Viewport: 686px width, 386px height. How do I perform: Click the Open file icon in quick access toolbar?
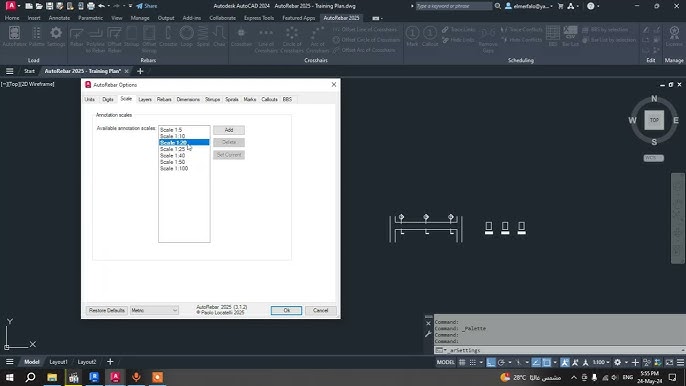coord(39,6)
